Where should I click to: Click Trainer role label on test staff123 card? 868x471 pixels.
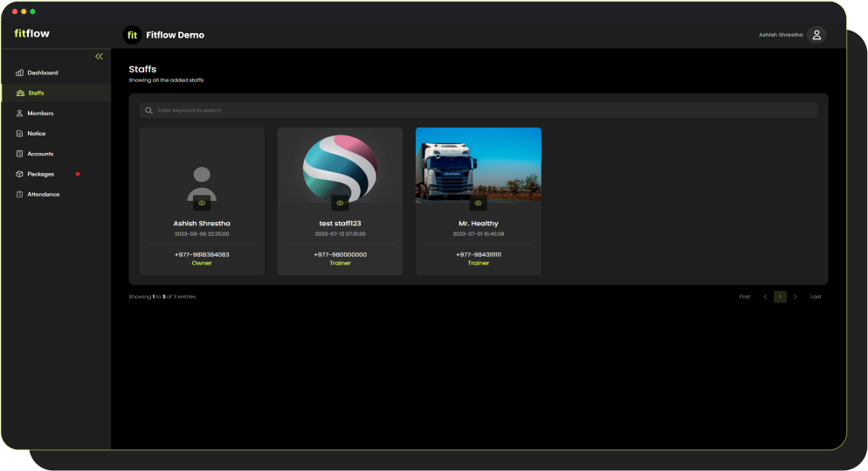click(x=340, y=263)
